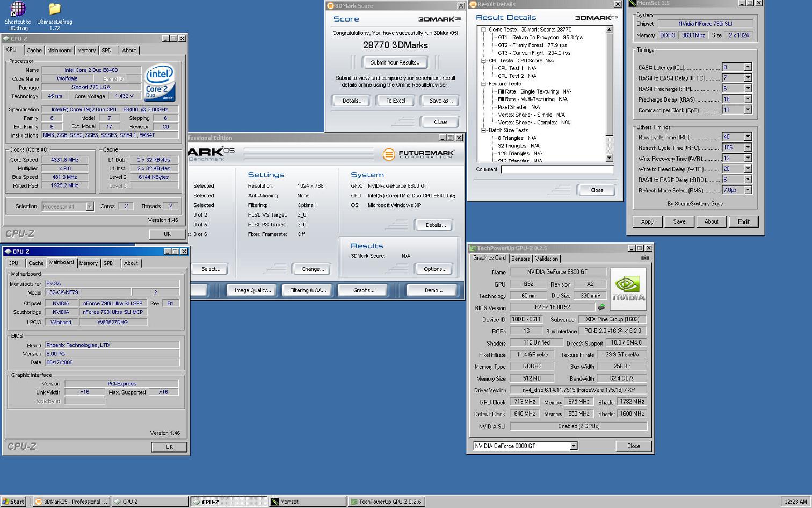The image size is (812, 508).
Task: Open the GPU selection dropdown in GPU-Z
Action: pyautogui.click(x=573, y=446)
